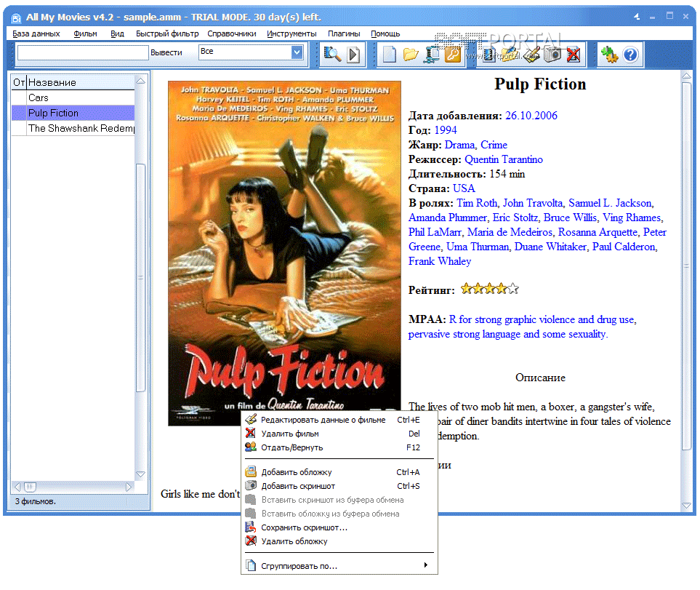Sort by the 'Название' column header
The width and height of the screenshot is (700, 590).
tap(81, 83)
